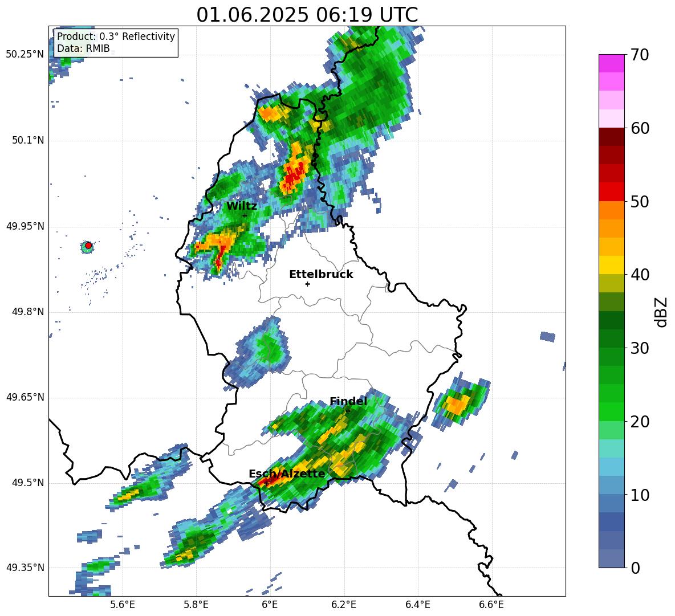Click the magenta band at top of colorbar

tap(611, 63)
